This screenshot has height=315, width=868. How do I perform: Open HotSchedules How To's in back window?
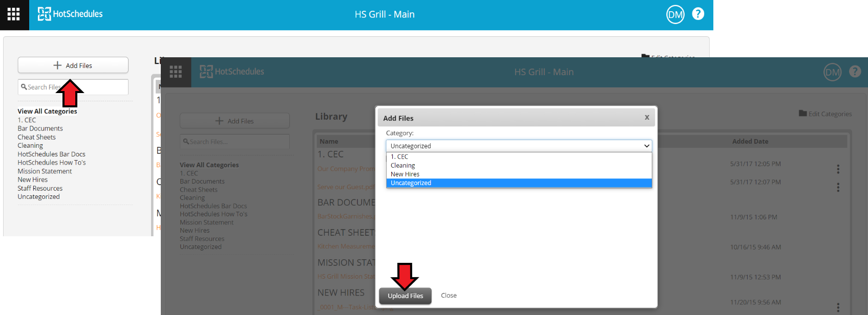[x=52, y=163]
